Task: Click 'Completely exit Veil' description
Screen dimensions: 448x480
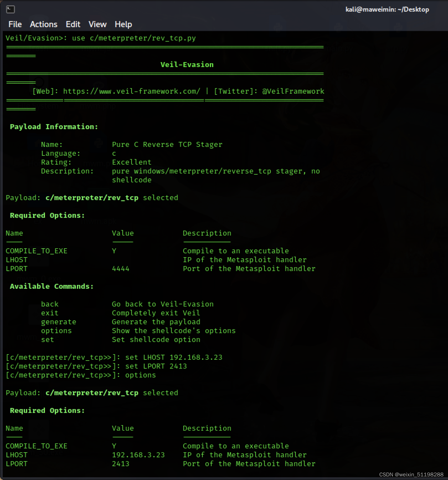Action: tap(156, 313)
